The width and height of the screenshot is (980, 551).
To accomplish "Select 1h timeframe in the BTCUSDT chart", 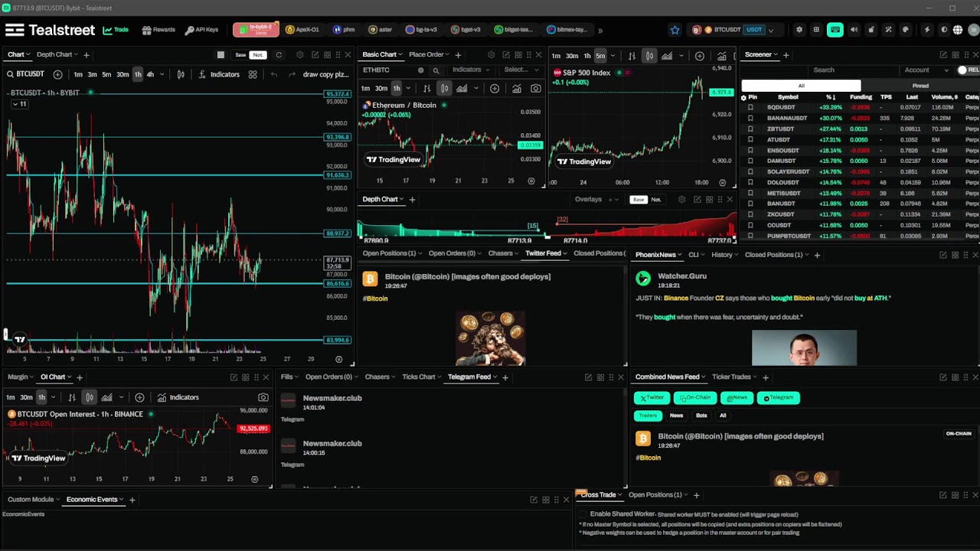I will 137,74.
